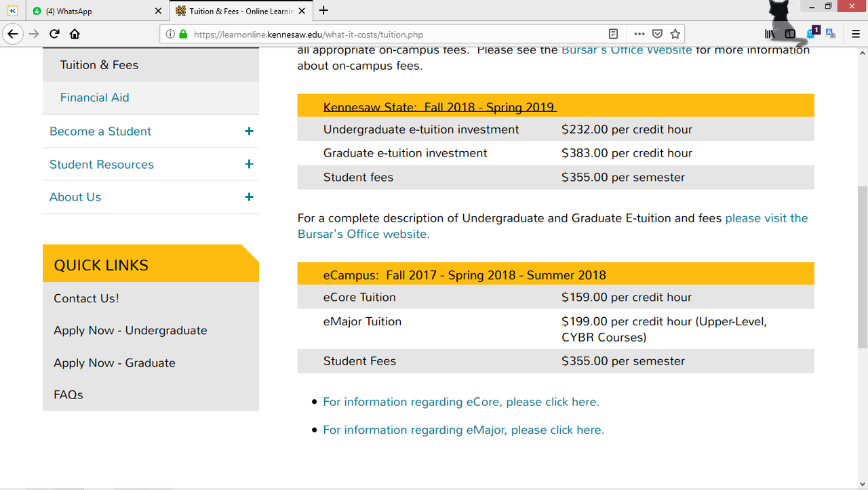The image size is (868, 490).
Task: Open Tuition & Fees sidebar item
Action: [151, 65]
